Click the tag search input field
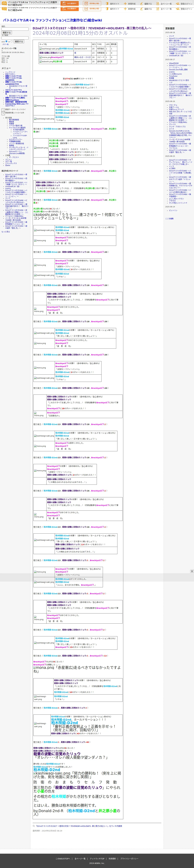The width and height of the screenshot is (194, 868). coord(15,38)
